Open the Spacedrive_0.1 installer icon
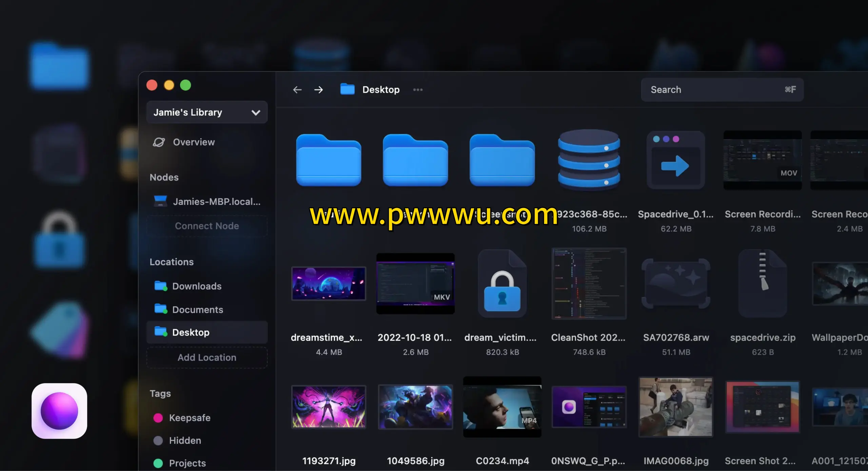Viewport: 868px width, 471px height. pos(676,160)
